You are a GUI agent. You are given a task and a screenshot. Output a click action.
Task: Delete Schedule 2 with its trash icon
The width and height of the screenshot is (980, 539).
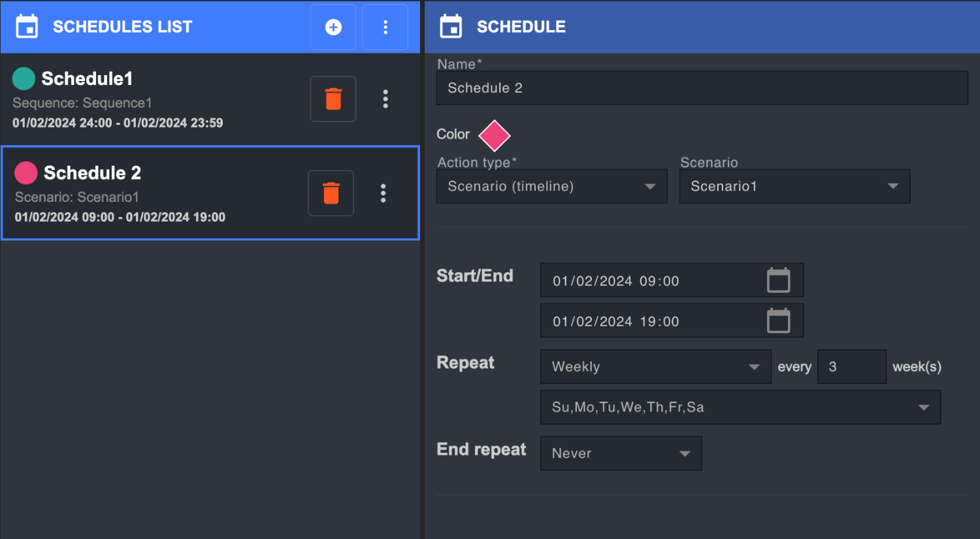(331, 193)
